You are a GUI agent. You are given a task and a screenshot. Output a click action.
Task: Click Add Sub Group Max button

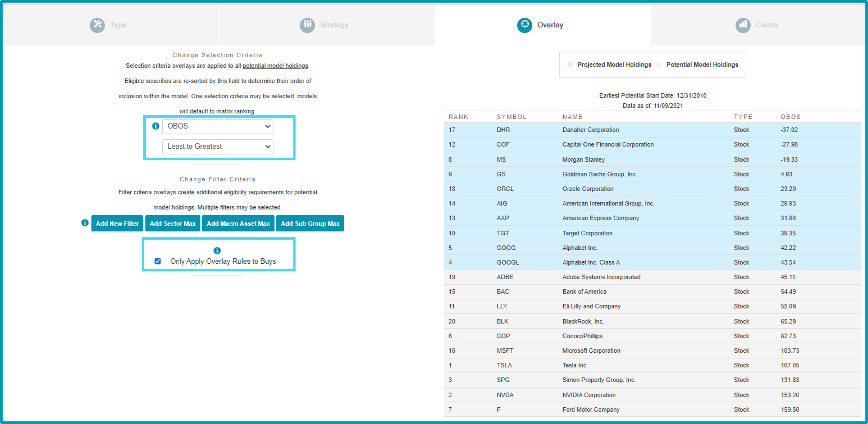[310, 223]
